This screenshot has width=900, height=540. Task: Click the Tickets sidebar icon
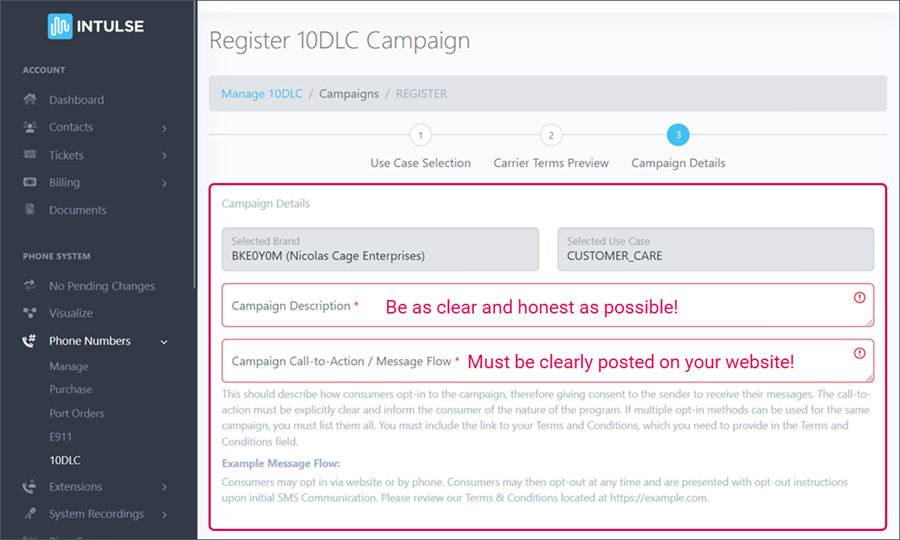(30, 156)
